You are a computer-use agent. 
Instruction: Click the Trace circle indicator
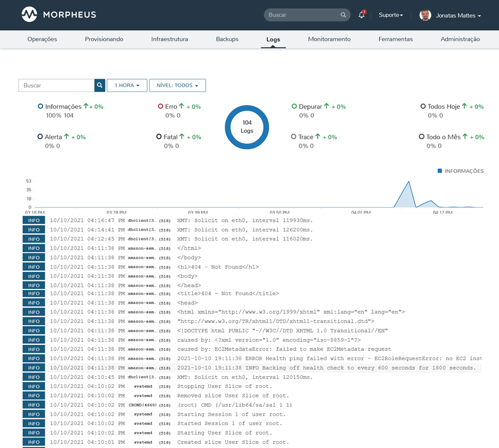click(x=293, y=136)
